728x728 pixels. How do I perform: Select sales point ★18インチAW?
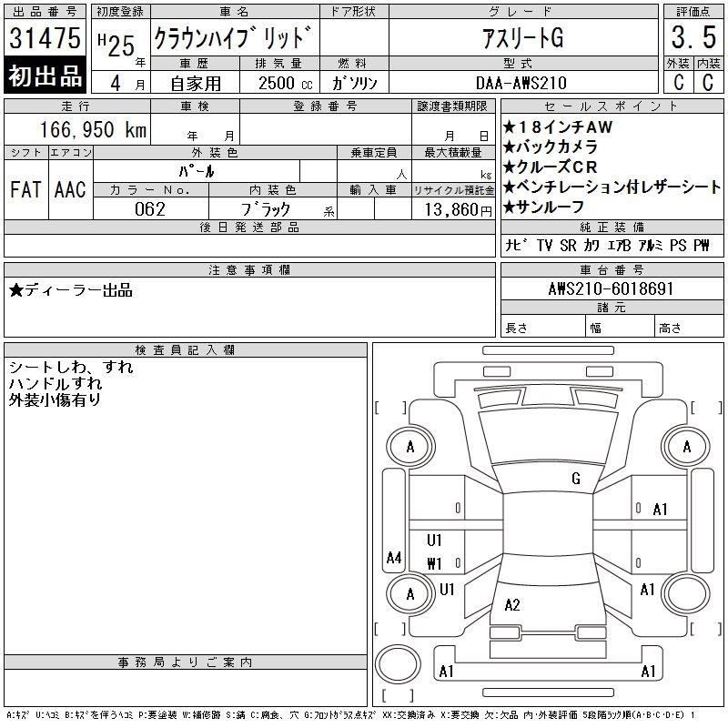point(558,126)
